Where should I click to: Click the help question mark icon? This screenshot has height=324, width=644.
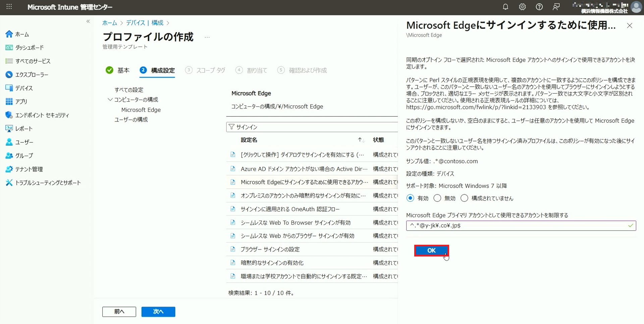pos(539,7)
